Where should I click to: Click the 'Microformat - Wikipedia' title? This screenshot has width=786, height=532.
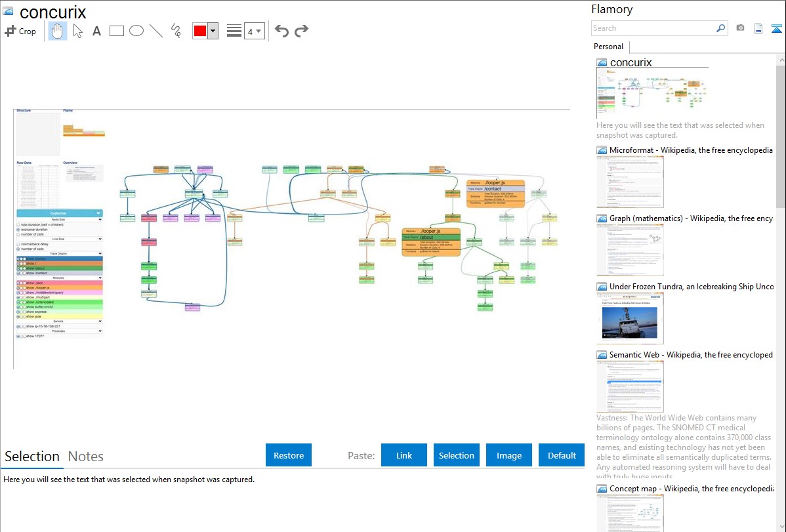click(x=691, y=150)
